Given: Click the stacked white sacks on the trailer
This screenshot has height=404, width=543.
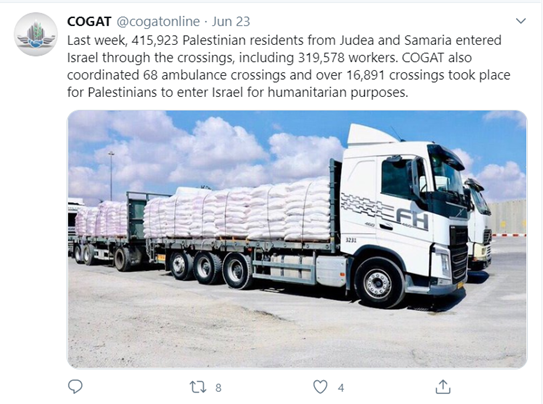Looking at the screenshot, I should coord(237,215).
